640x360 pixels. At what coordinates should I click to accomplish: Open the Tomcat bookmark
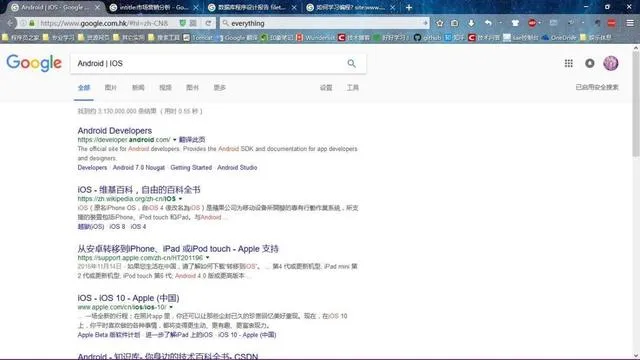(198, 38)
